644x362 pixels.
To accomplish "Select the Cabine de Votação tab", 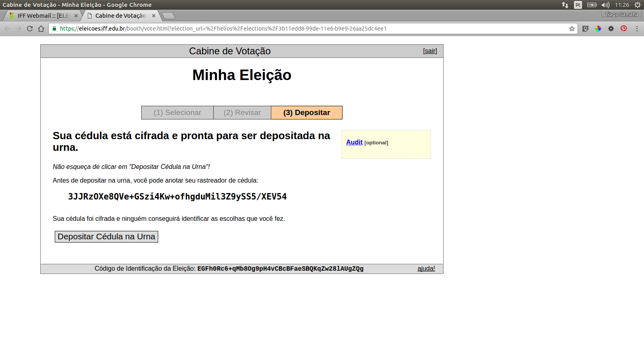I will pos(121,16).
